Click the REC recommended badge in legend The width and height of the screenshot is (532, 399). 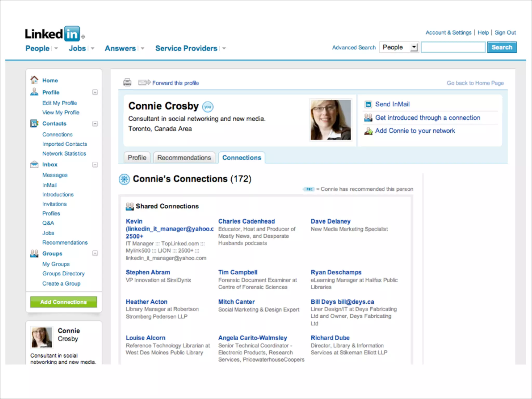pyautogui.click(x=309, y=189)
